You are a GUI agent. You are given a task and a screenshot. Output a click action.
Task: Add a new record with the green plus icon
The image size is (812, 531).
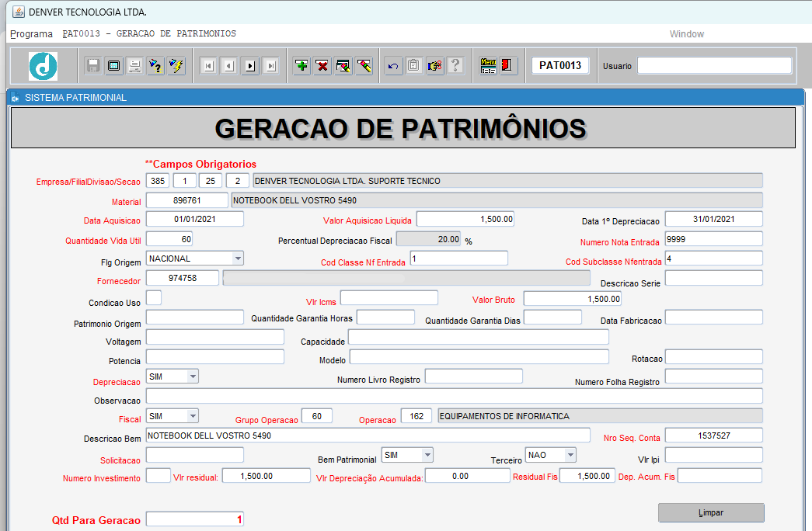tap(301, 65)
